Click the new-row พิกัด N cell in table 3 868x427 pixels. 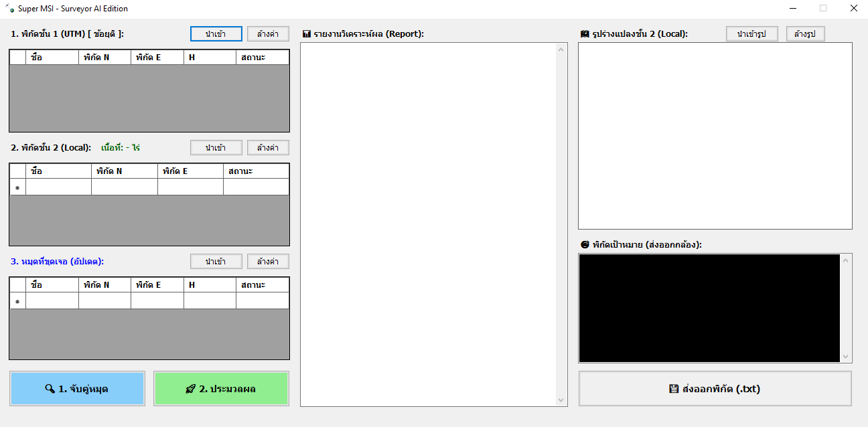pos(105,301)
